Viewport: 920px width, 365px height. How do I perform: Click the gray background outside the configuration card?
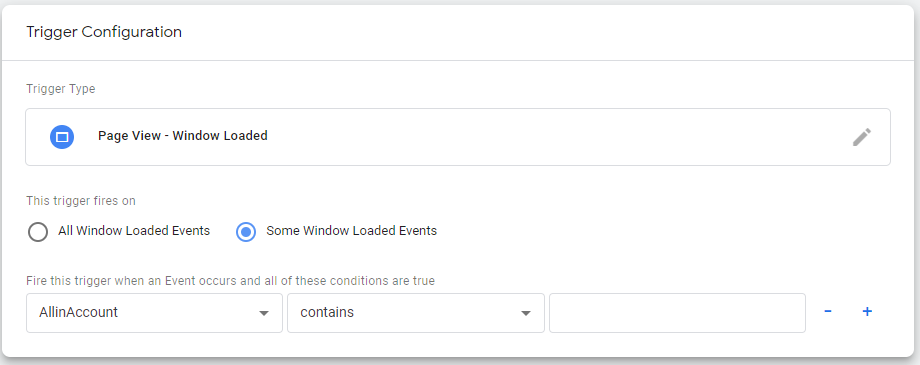(x=917, y=176)
